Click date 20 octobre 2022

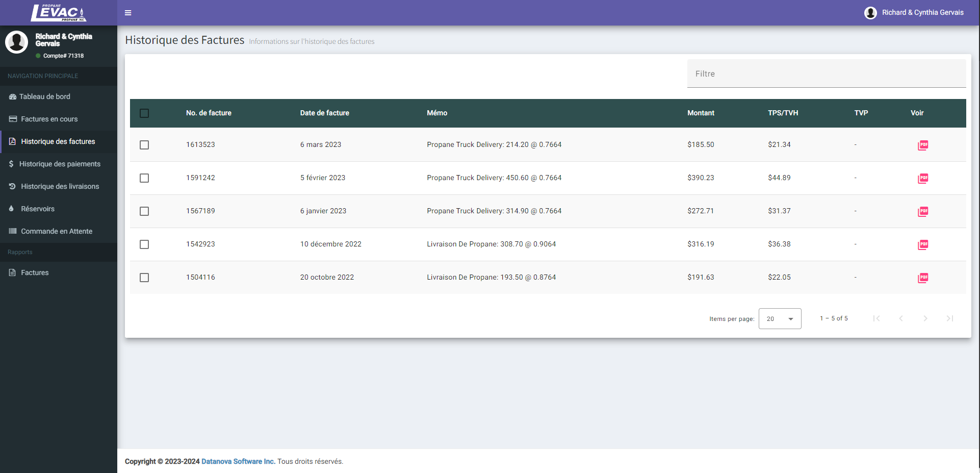coord(327,277)
